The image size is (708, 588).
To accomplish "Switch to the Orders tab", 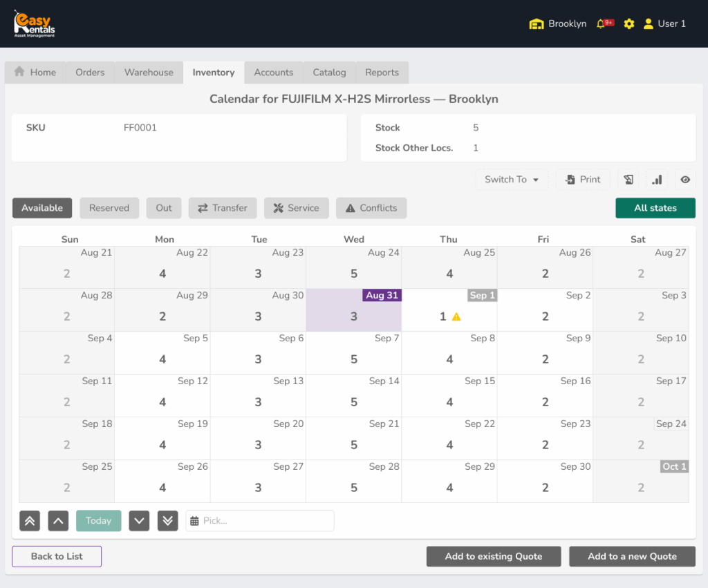I will [90, 72].
